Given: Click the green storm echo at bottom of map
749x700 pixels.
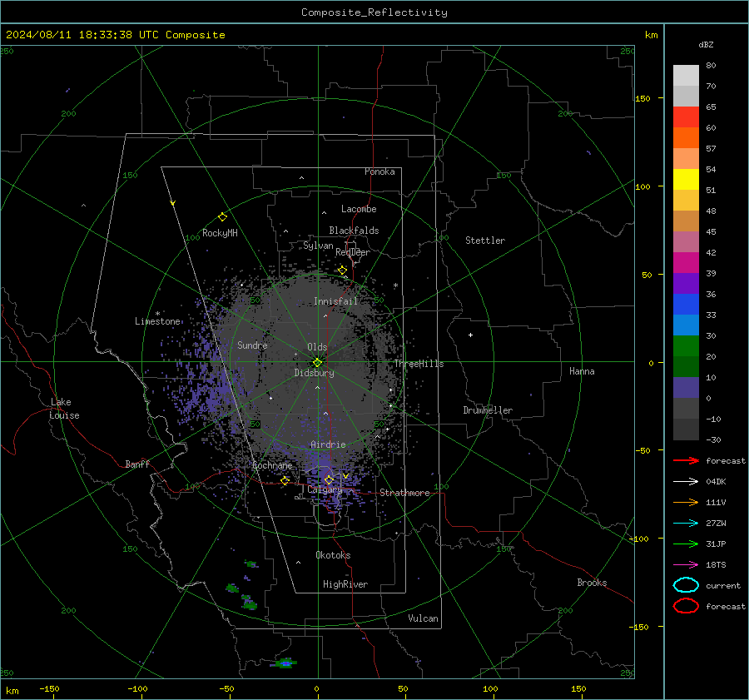Looking at the screenshot, I should 285,663.
